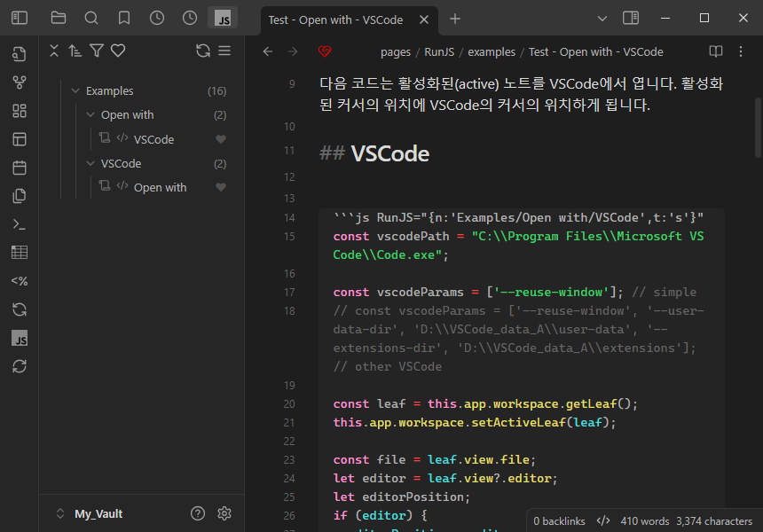Open RunJS breadcrumb folder
Image resolution: width=763 pixels, height=532 pixels.
439,52
